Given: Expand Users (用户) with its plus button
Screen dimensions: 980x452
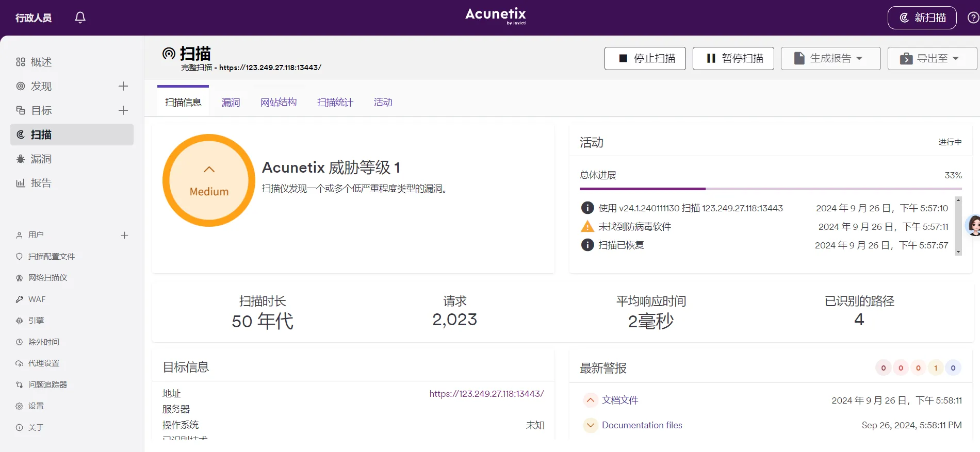Looking at the screenshot, I should coord(124,235).
